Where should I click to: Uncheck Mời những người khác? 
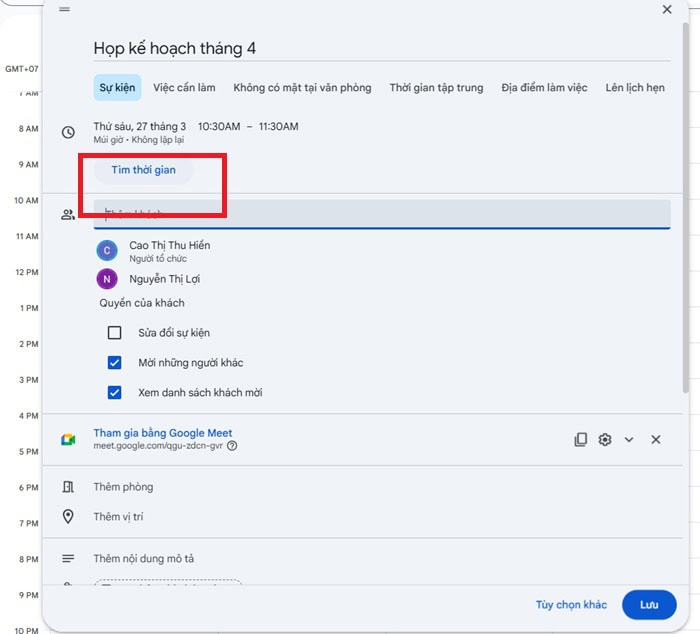coord(115,363)
